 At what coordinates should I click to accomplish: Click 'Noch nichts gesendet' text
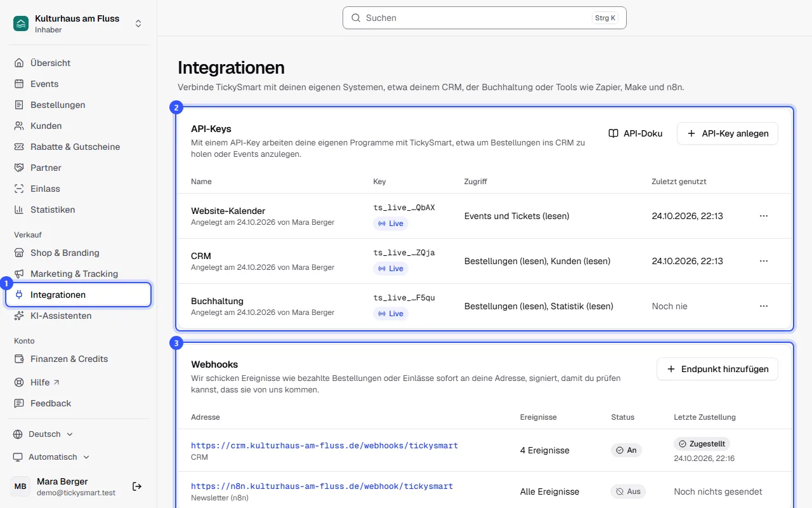point(718,491)
